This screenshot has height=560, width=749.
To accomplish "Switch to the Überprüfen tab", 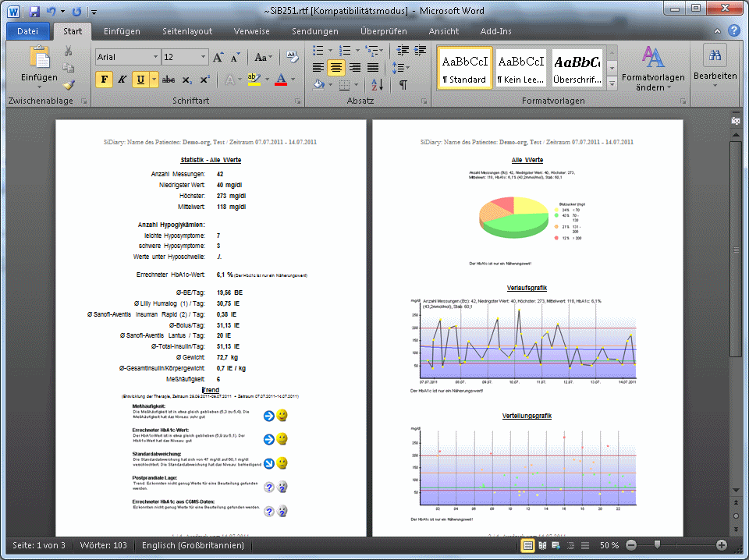I will [x=383, y=31].
